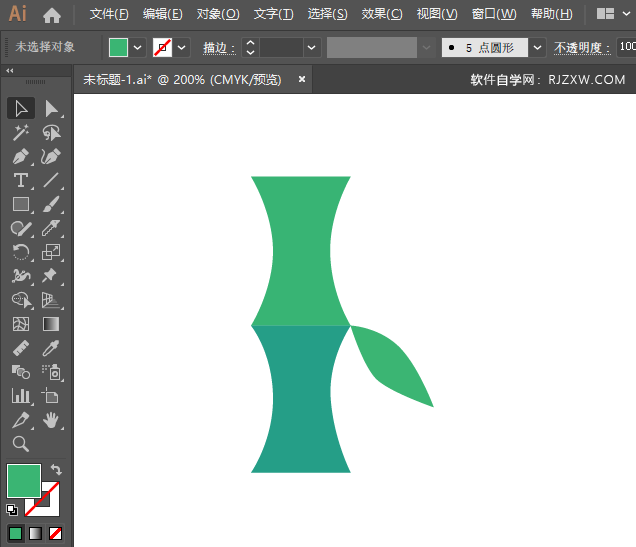This screenshot has height=547, width=636.
Task: Select the Zoom magnifier tool
Action: coord(20,444)
